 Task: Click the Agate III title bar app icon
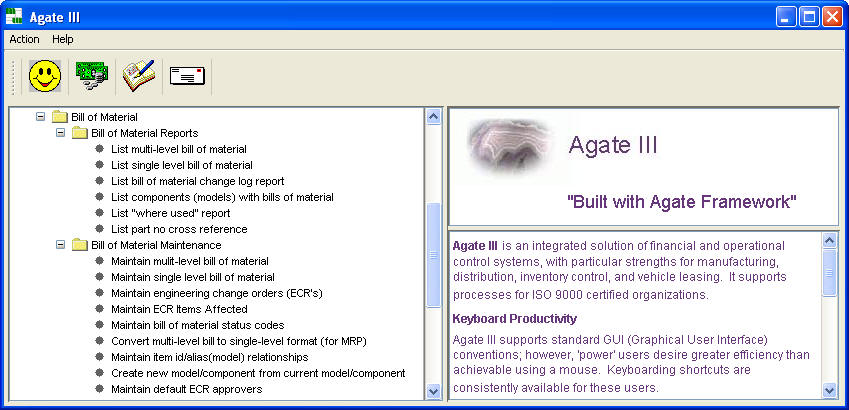[14, 17]
